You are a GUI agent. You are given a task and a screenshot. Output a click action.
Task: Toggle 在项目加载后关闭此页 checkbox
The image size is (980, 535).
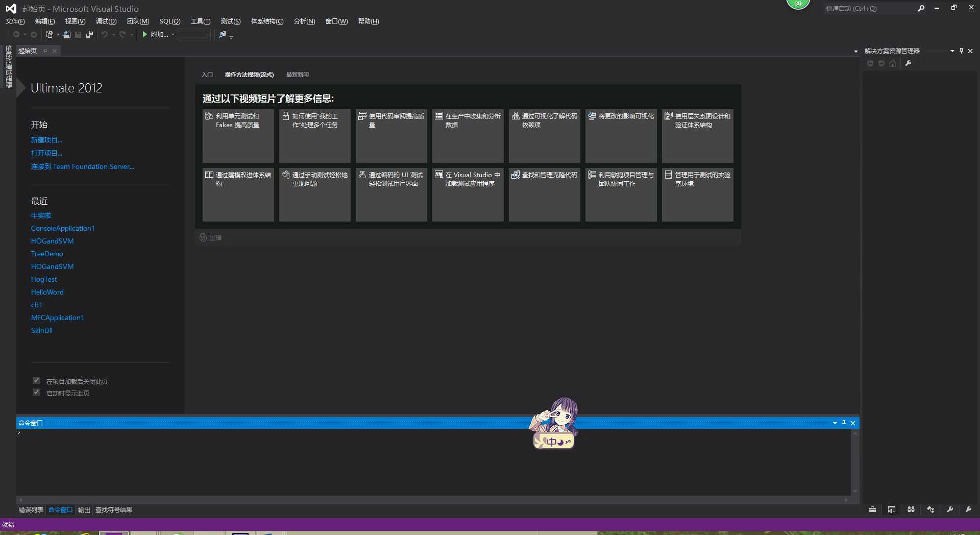[36, 380]
